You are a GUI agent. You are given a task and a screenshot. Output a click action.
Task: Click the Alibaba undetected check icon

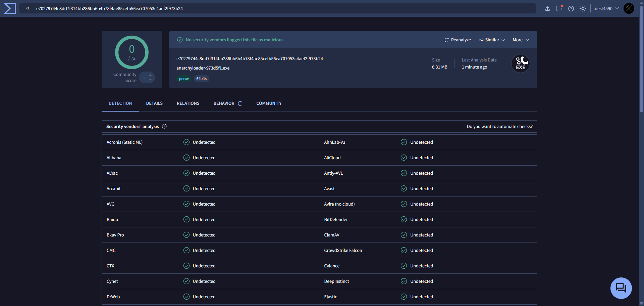pyautogui.click(x=186, y=158)
